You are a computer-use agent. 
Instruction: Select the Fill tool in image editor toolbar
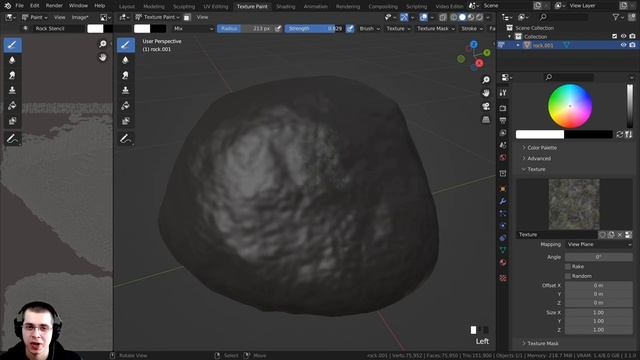click(12, 106)
